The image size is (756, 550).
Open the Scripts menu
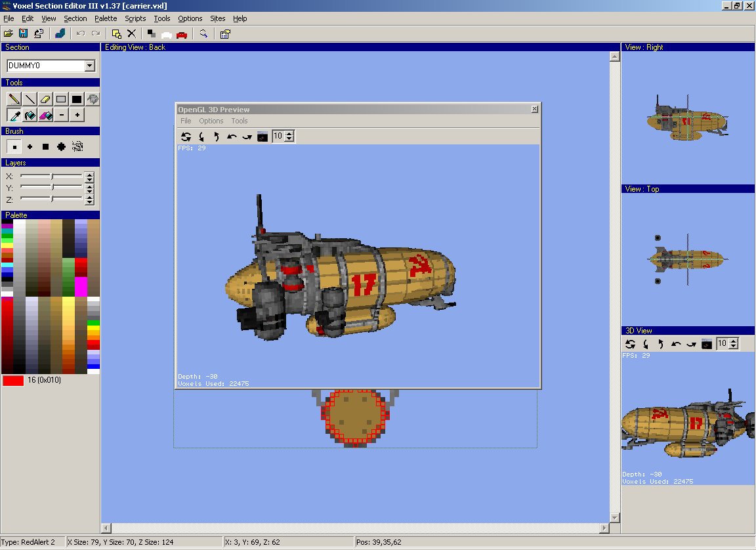[135, 18]
